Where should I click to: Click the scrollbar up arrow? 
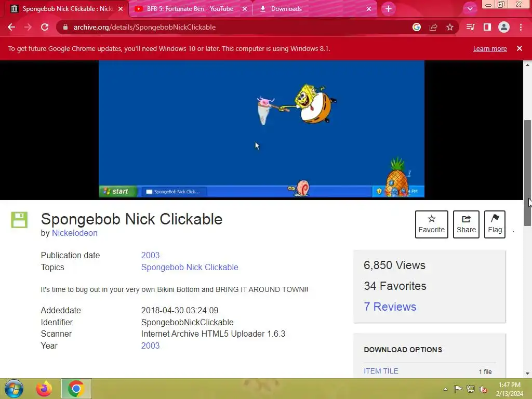pyautogui.click(x=527, y=64)
